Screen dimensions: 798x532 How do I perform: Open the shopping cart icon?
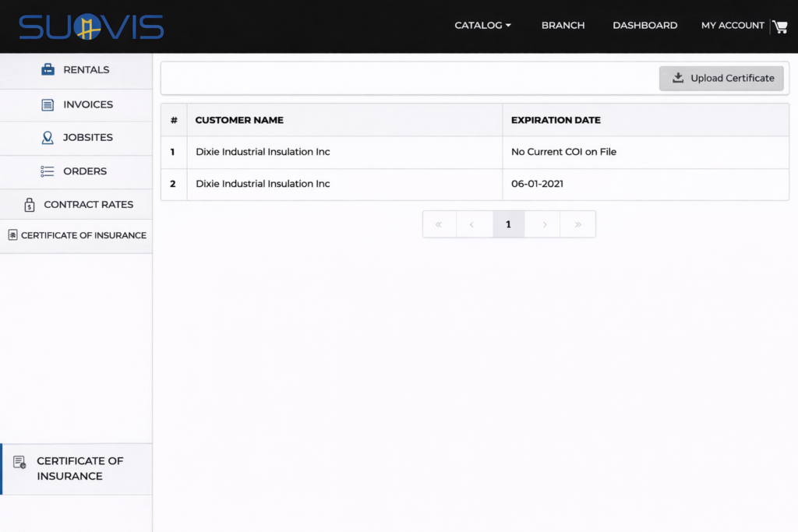pyautogui.click(x=779, y=26)
